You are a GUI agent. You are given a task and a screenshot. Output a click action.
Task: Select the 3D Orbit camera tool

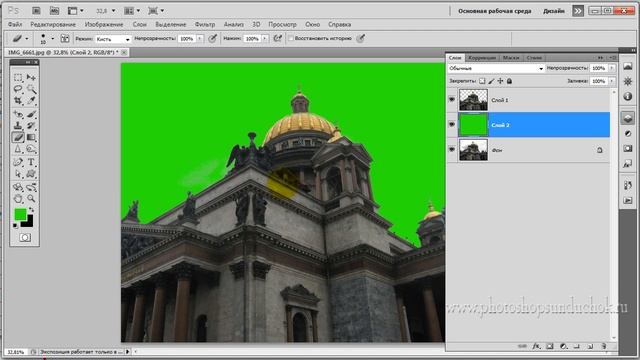[31, 187]
